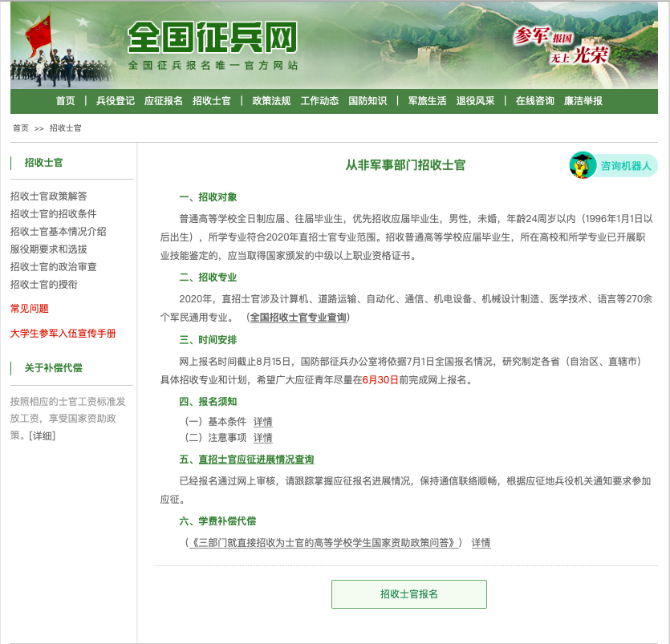Select 工作动态 navigation item
This screenshot has height=644, width=670.
(x=319, y=101)
